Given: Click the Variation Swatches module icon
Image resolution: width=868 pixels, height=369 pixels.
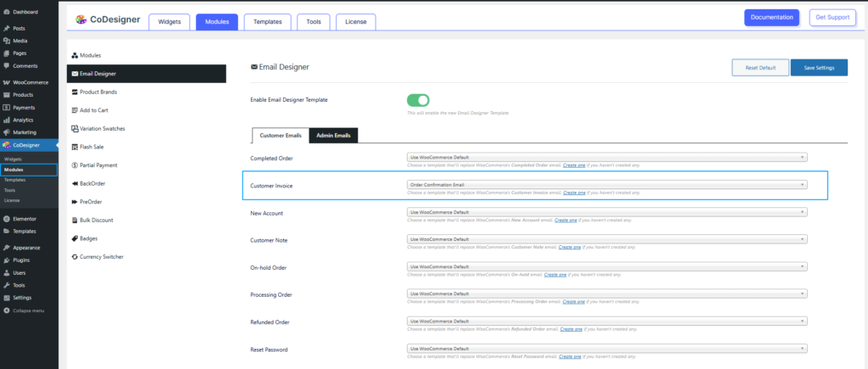Looking at the screenshot, I should (x=75, y=129).
